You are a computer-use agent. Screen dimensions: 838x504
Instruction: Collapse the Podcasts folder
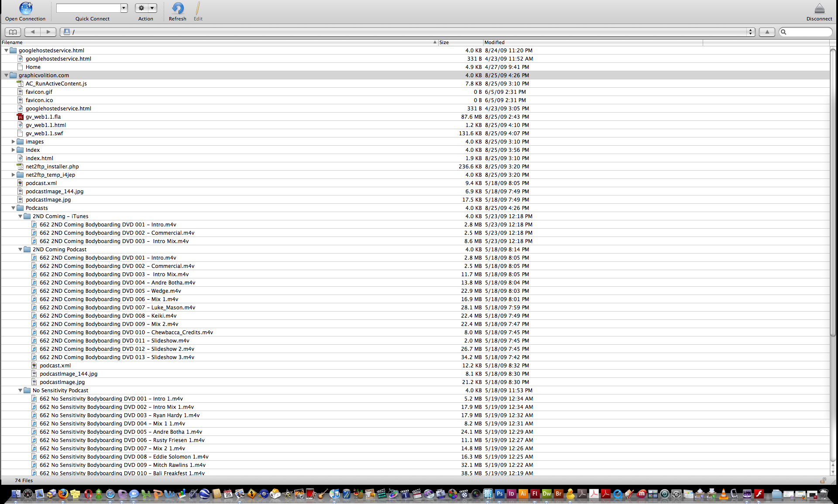[13, 208]
